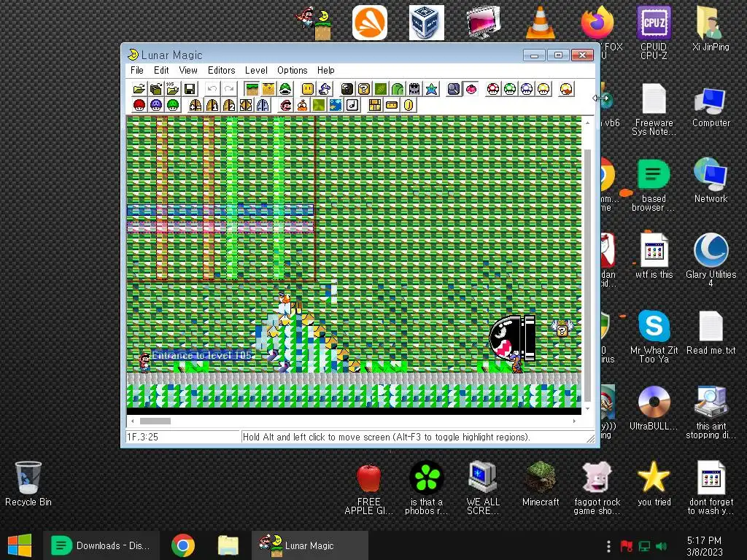Save the level with the floppy disk icon
The image size is (747, 560).
[190, 89]
